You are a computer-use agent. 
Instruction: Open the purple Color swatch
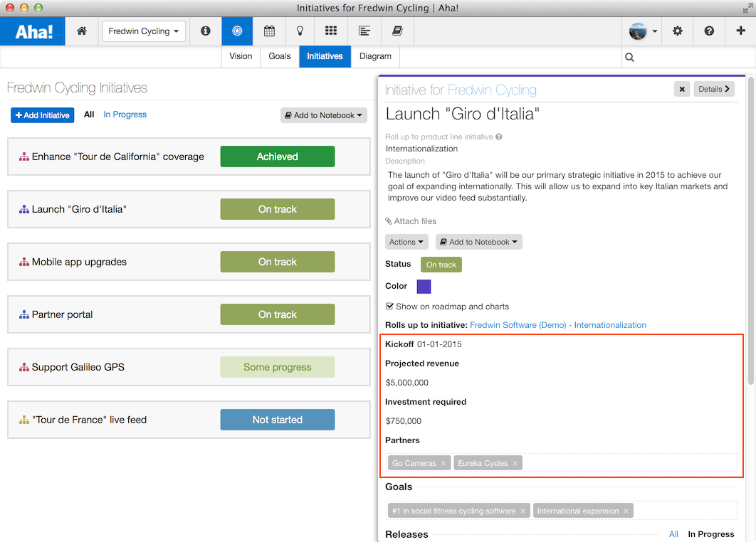pyautogui.click(x=424, y=287)
